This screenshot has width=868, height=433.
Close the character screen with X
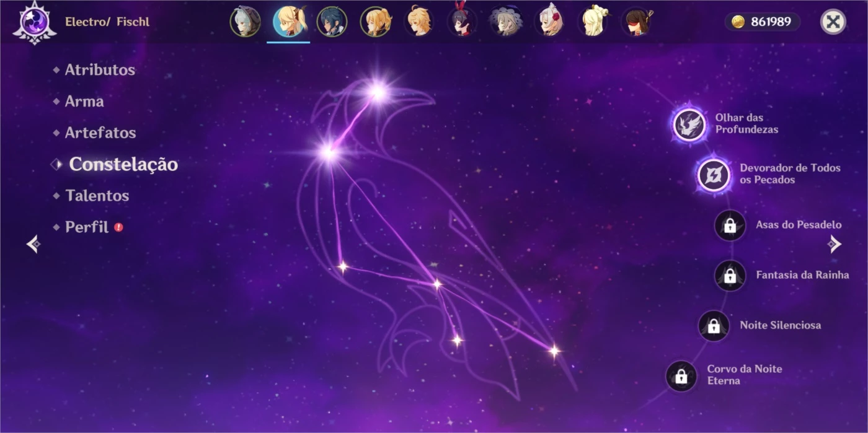[833, 22]
